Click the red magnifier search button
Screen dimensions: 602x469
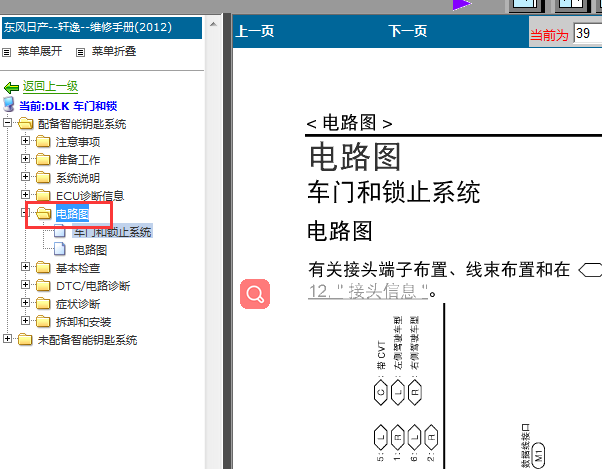pos(255,294)
